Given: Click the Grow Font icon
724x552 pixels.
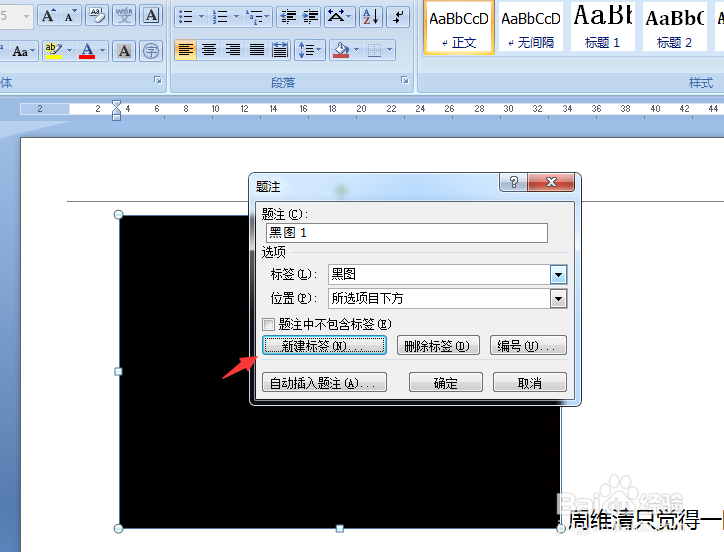Looking at the screenshot, I should click(48, 16).
